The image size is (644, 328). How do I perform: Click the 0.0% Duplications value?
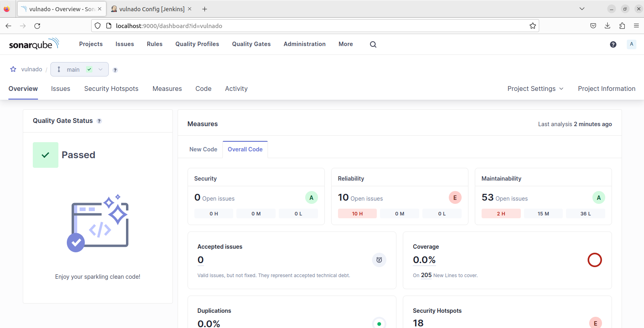point(209,324)
